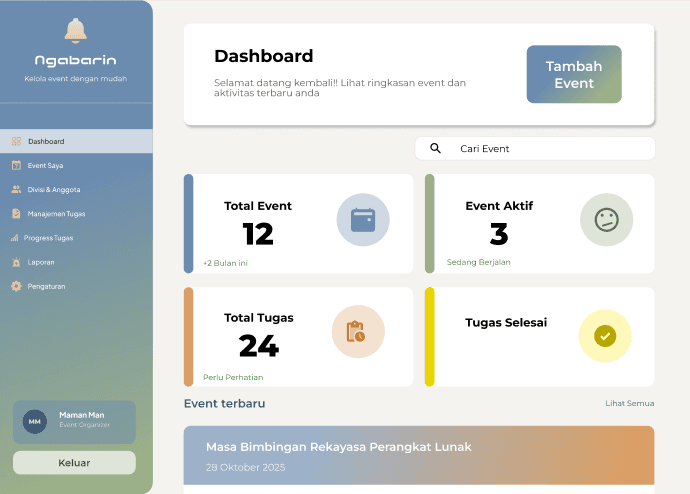This screenshot has width=690, height=494.
Task: Click 'Kelola event dengan mudah' tagline
Action: tap(76, 79)
